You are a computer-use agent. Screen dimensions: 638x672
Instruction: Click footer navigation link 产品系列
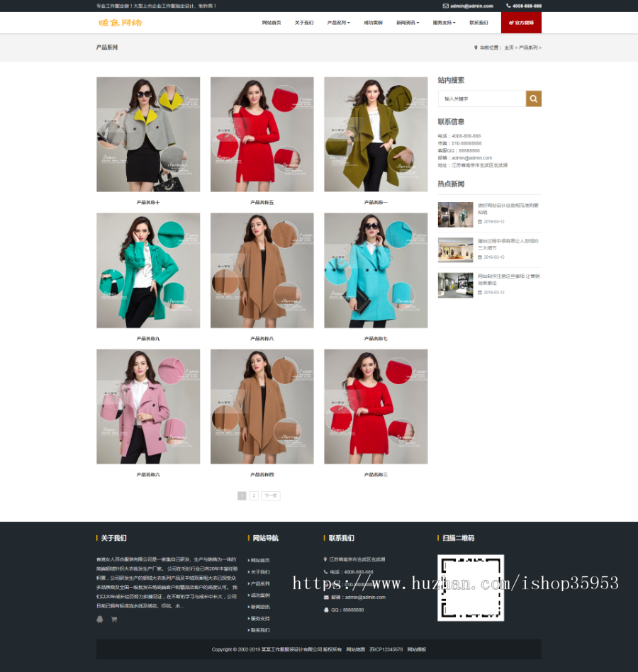tap(260, 583)
